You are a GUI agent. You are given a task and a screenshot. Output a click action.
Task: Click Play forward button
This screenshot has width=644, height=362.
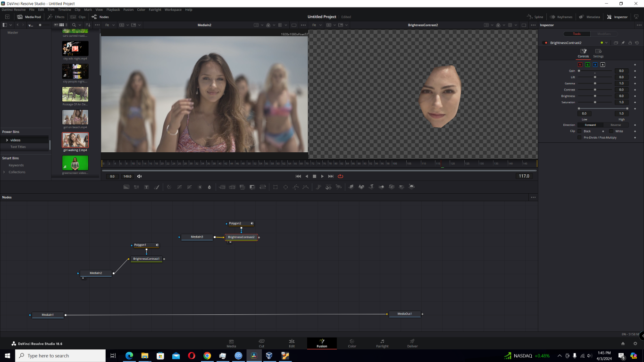[322, 176]
